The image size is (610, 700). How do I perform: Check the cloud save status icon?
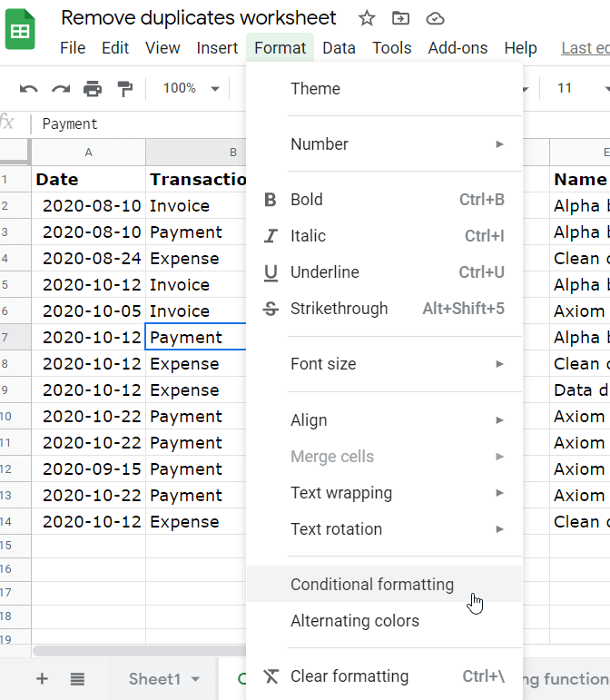(435, 18)
